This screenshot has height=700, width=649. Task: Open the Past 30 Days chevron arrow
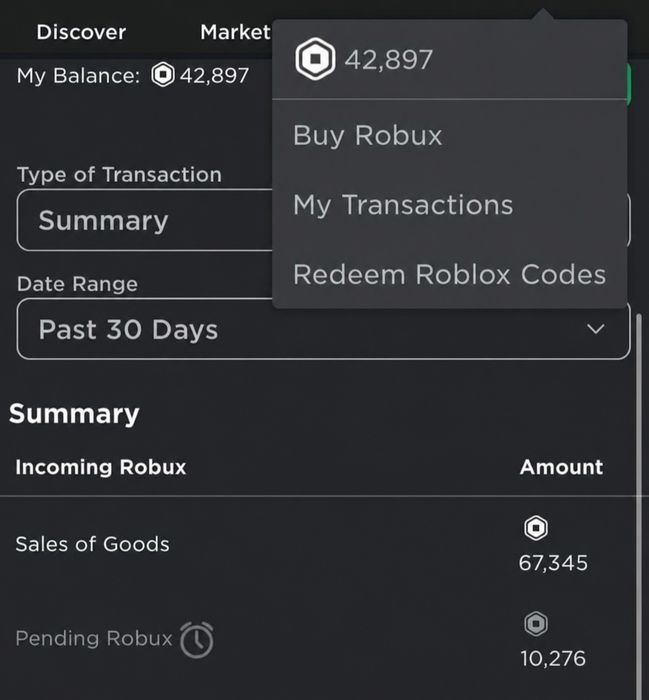click(x=595, y=329)
